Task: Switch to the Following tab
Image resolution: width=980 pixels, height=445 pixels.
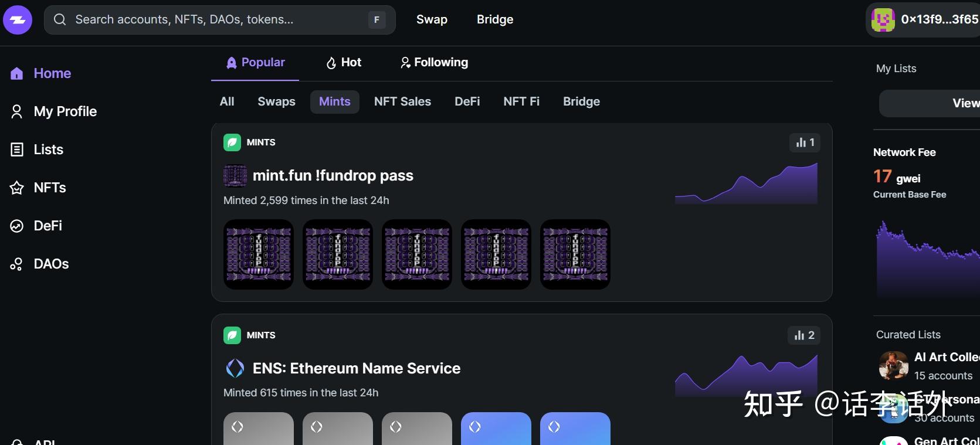Action: pos(434,63)
